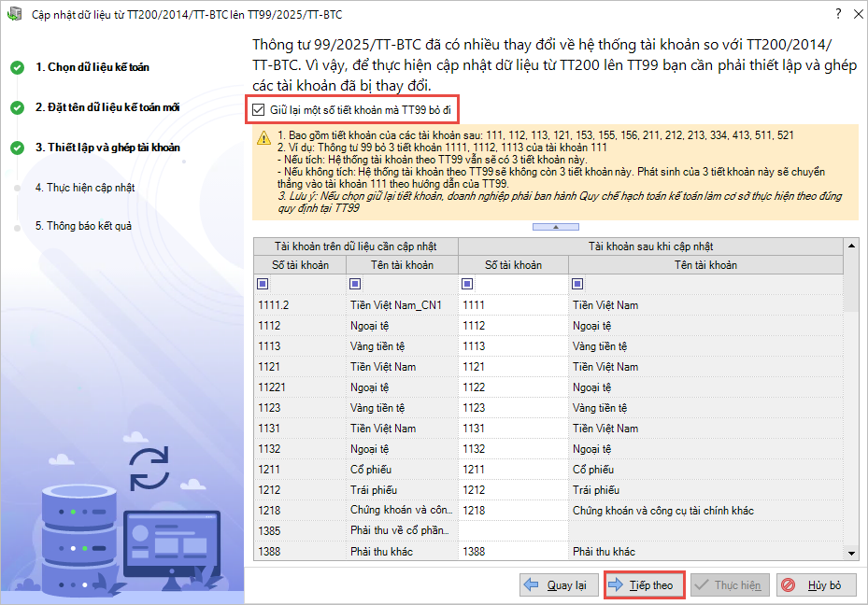This screenshot has width=868, height=605.
Task: Select step '2. Đặt tên dữ liệu kế toán mới'
Action: click(107, 107)
